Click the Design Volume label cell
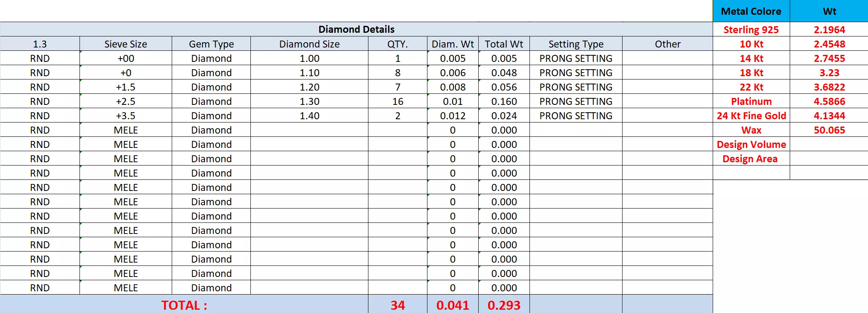 [751, 144]
